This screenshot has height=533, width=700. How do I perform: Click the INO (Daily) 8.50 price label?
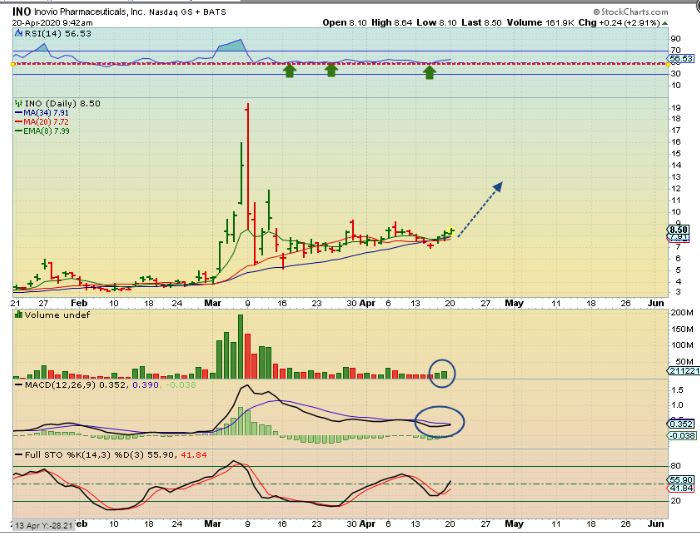tap(62, 104)
